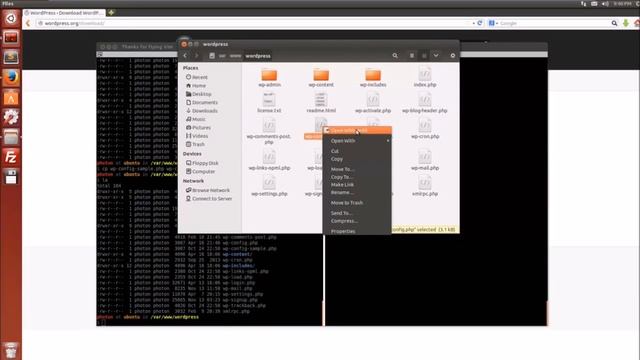
Task: Open the wp-admin folder
Action: pyautogui.click(x=269, y=78)
